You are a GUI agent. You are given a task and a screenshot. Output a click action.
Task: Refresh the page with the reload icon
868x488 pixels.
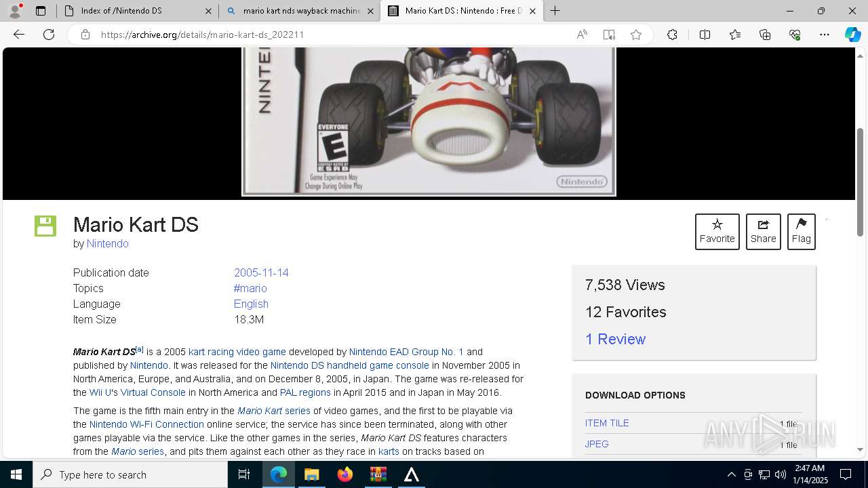(x=49, y=35)
